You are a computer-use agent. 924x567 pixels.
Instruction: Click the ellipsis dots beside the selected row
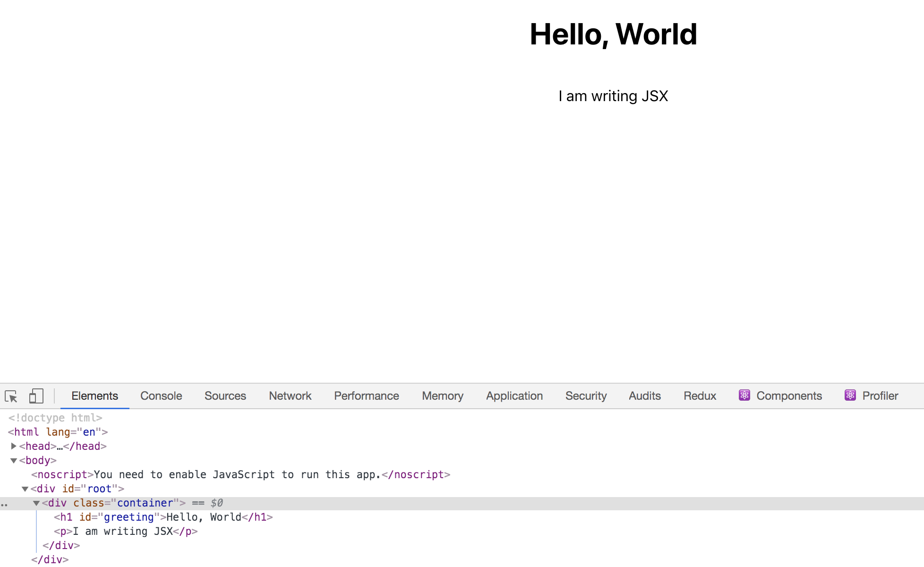(4, 504)
